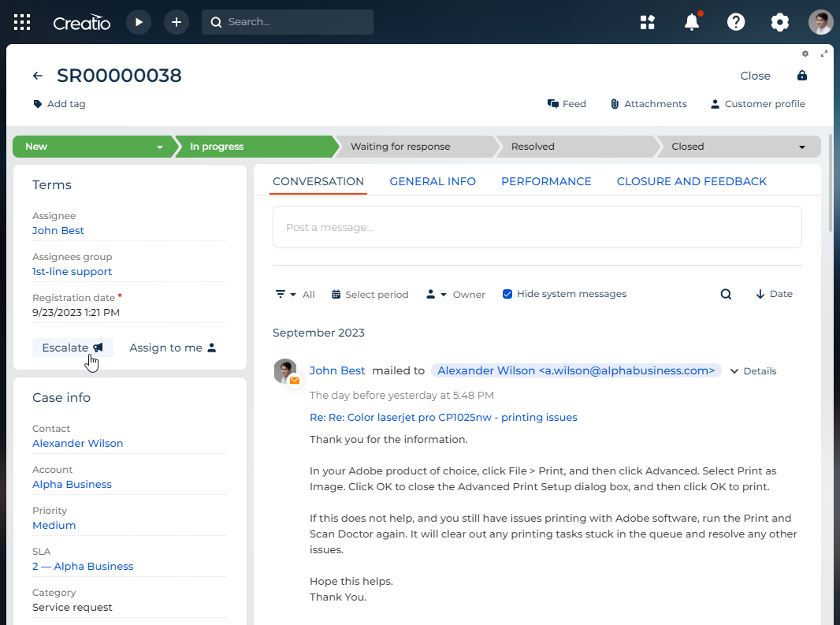Click the Service request category value

click(x=72, y=608)
